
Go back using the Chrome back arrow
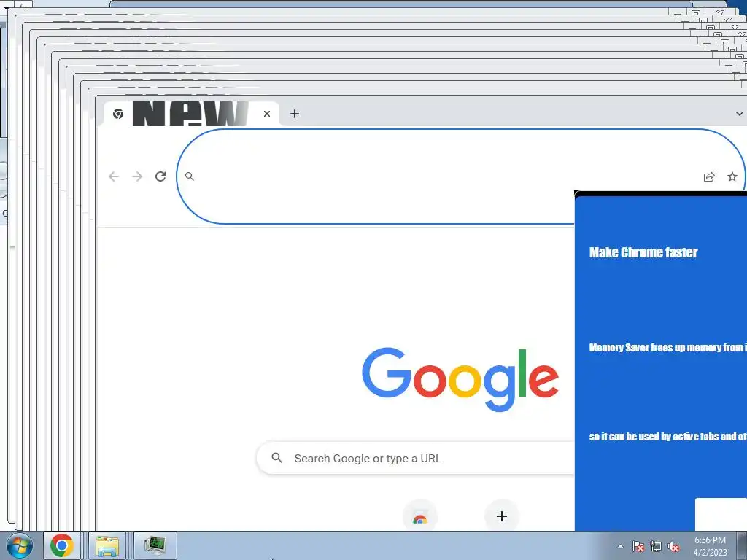pos(113,176)
